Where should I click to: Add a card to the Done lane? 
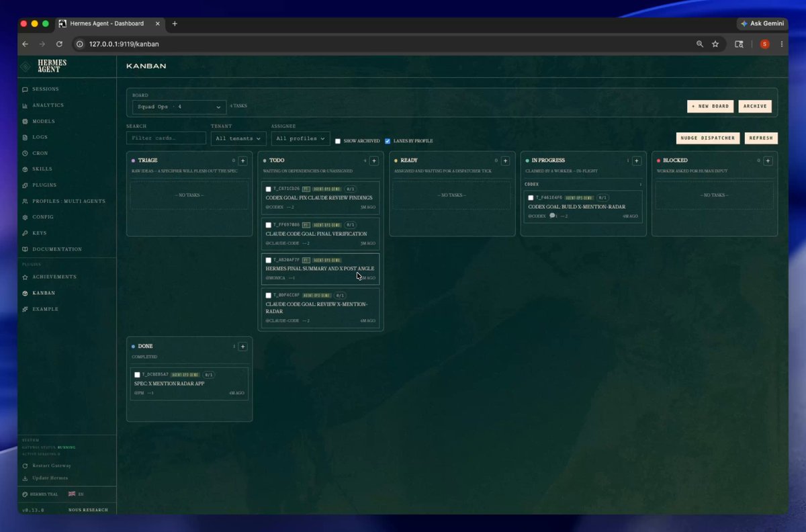[243, 347]
